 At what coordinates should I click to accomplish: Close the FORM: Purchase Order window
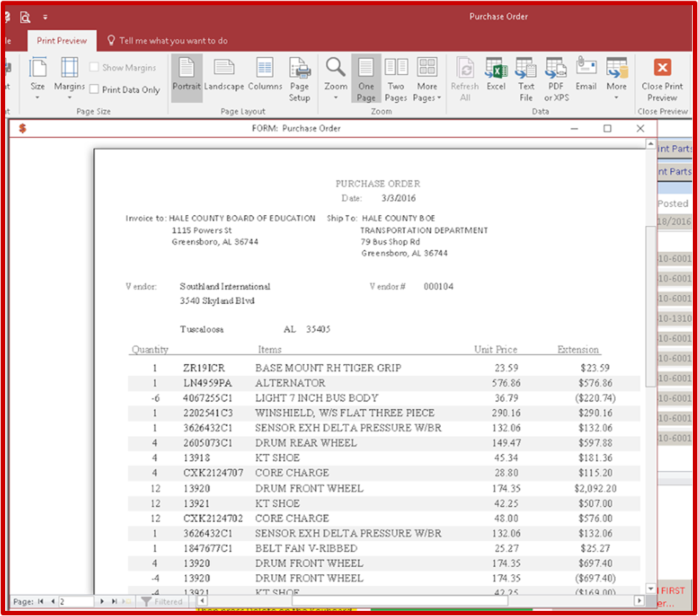click(640, 128)
